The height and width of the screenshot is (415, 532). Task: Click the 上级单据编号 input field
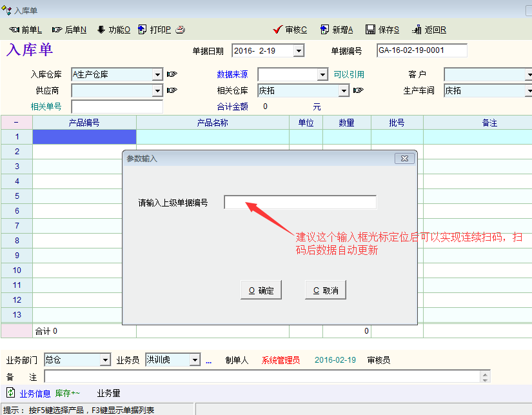[x=300, y=203]
